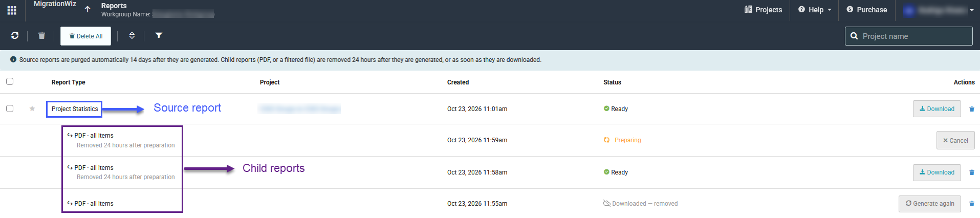Click the toolbar trash delete icon
This screenshot has height=218, width=980.
pyautogui.click(x=41, y=35)
